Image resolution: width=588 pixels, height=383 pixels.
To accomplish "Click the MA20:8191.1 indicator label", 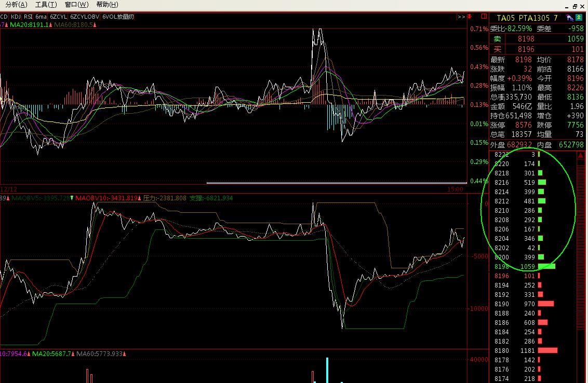I will [x=29, y=25].
